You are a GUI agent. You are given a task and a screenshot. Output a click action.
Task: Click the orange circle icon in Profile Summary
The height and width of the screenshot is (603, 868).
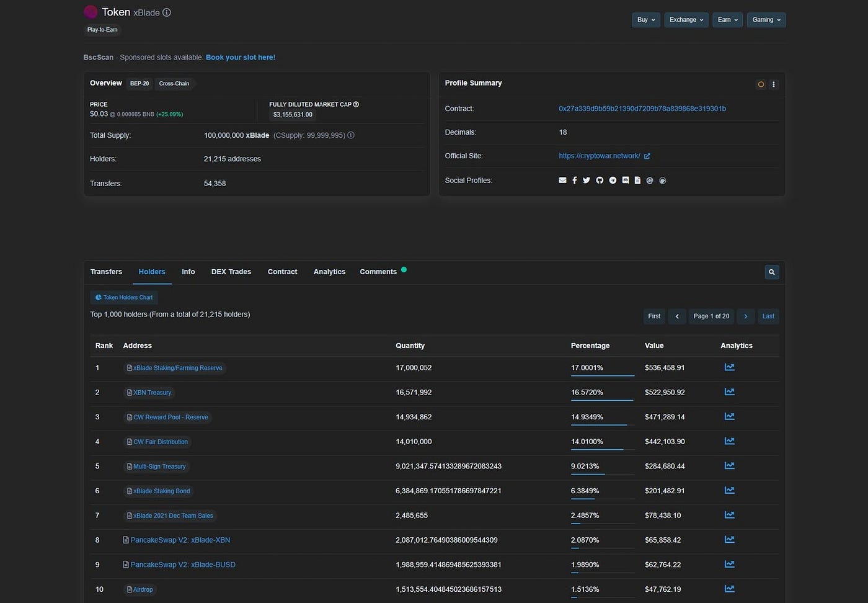tap(761, 84)
